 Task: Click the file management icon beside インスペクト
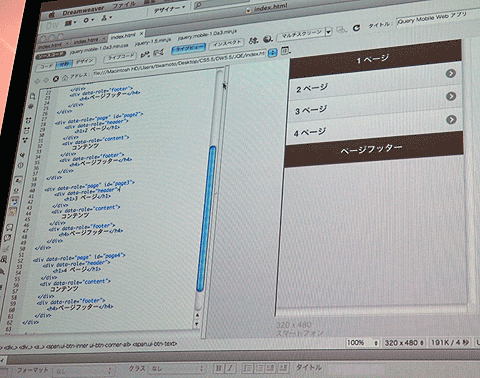coord(253,41)
